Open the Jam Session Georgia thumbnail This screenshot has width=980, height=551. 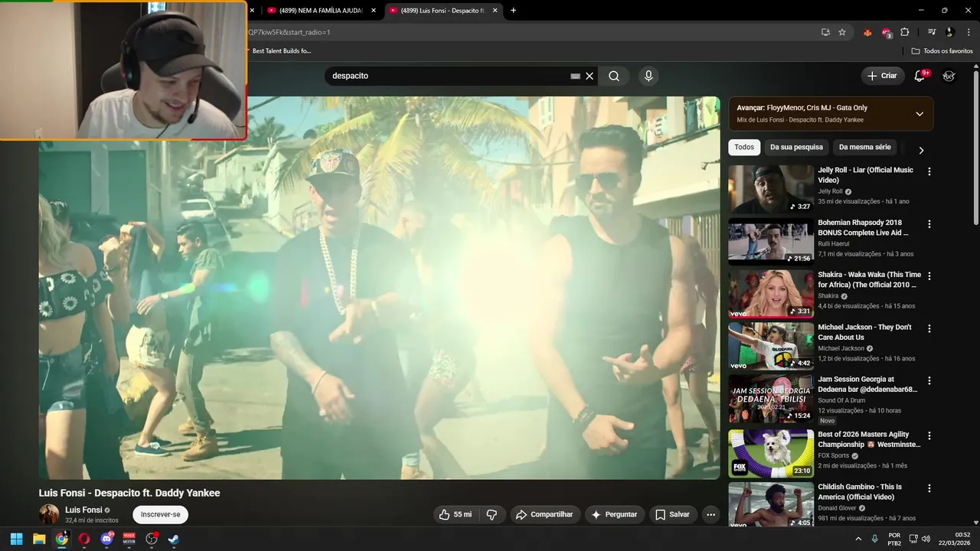(x=771, y=398)
